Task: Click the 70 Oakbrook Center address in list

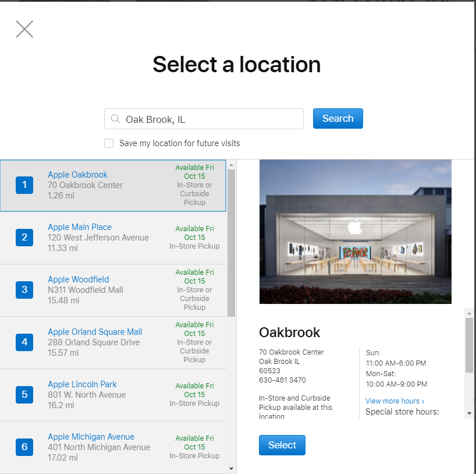Action: [x=86, y=185]
